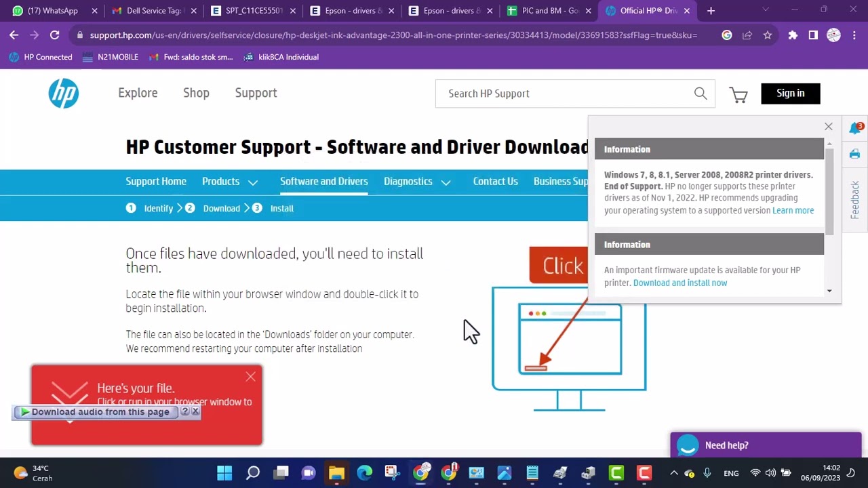This screenshot has height=488, width=868.
Task: Close the red Here's your file popup
Action: (250, 376)
